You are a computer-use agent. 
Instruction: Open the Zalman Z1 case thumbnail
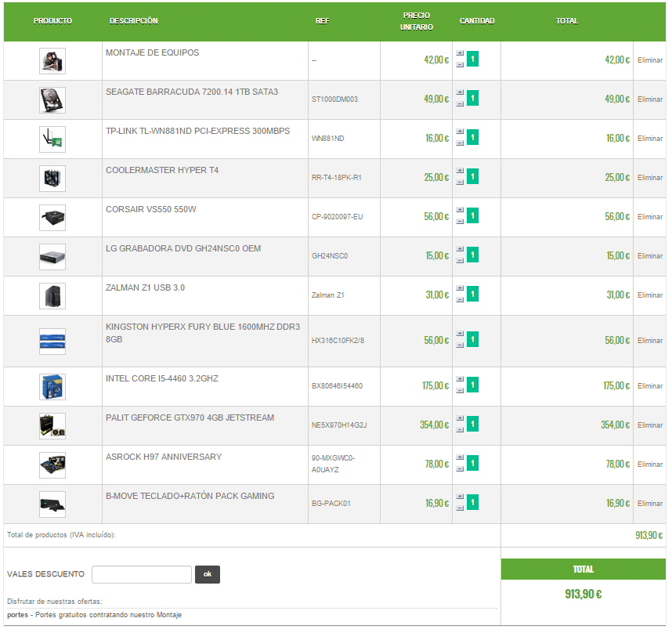[52, 296]
